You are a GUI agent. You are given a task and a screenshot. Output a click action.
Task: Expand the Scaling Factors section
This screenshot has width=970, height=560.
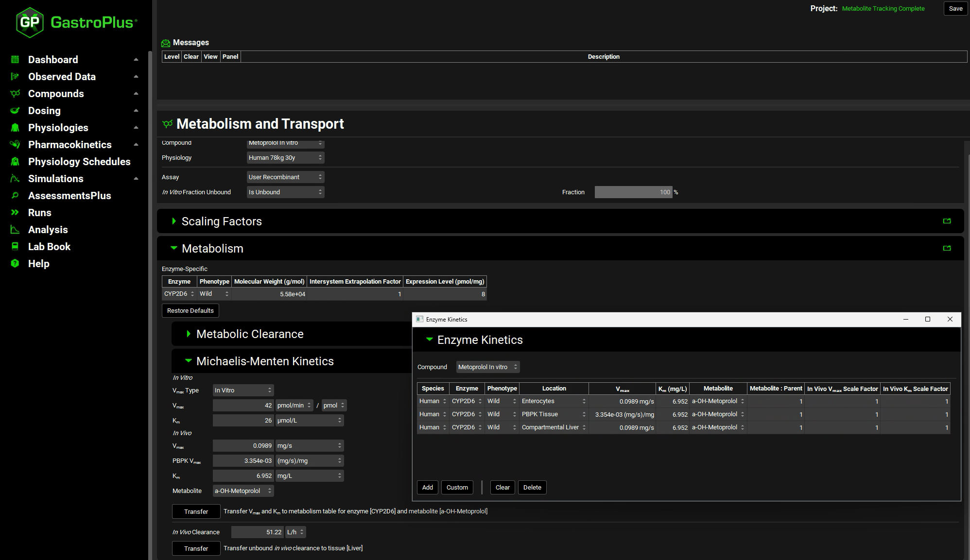click(174, 221)
